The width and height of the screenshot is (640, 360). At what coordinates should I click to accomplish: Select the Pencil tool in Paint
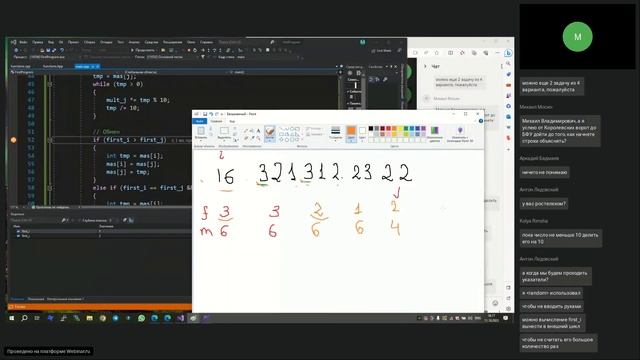point(246,131)
